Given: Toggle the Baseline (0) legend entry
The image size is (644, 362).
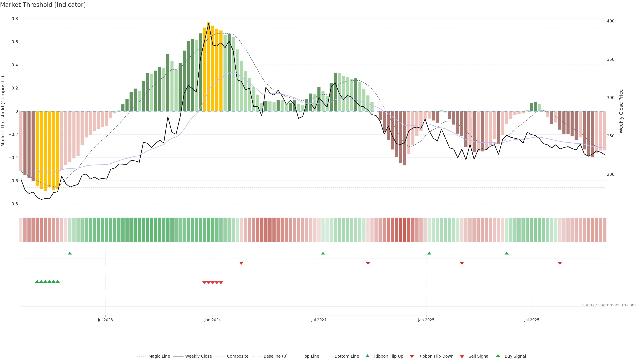Looking at the screenshot, I should tap(275, 356).
